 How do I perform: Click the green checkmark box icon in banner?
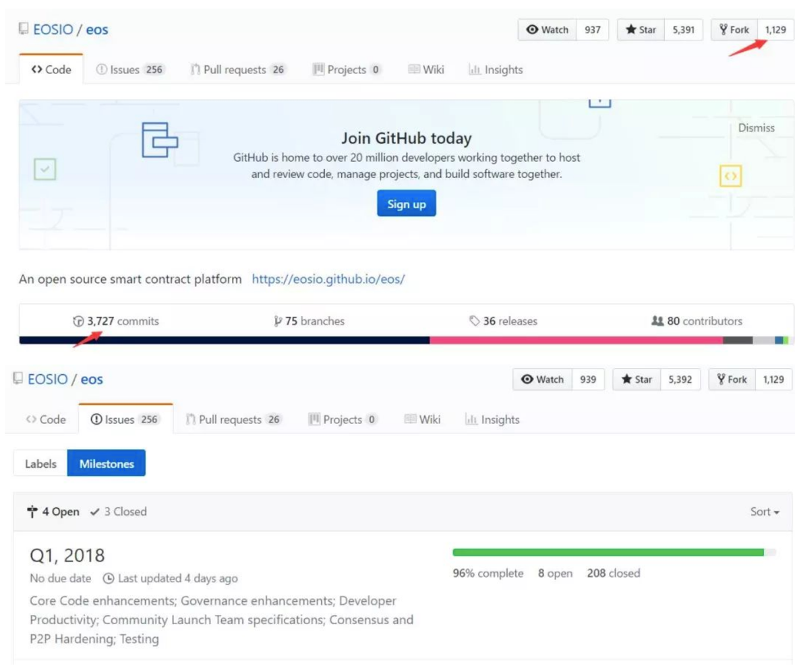coord(45,169)
